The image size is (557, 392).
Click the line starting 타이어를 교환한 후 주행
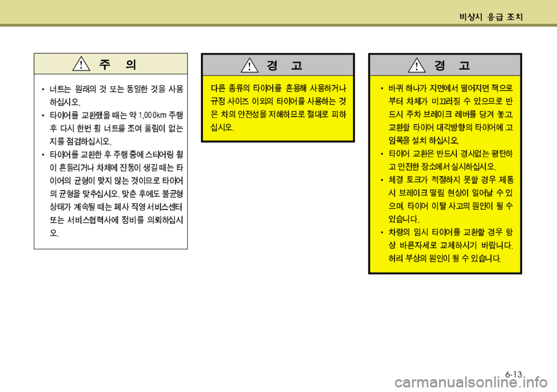pos(117,154)
